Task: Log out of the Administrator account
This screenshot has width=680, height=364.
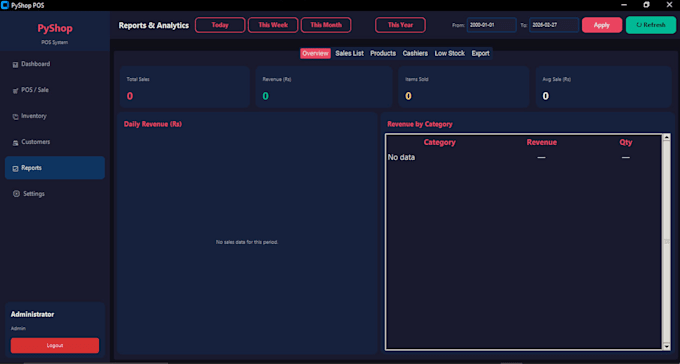Action: [x=55, y=345]
